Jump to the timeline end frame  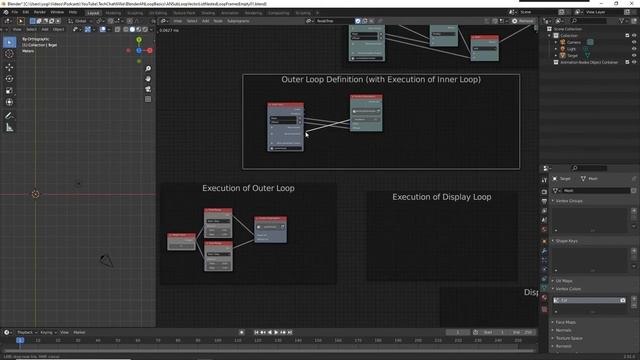click(290, 332)
